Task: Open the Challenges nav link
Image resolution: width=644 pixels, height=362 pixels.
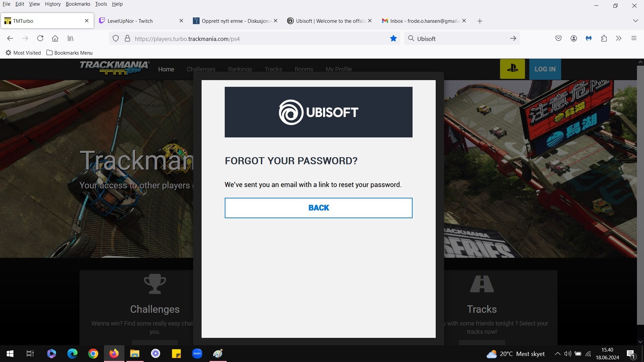Action: (201, 69)
